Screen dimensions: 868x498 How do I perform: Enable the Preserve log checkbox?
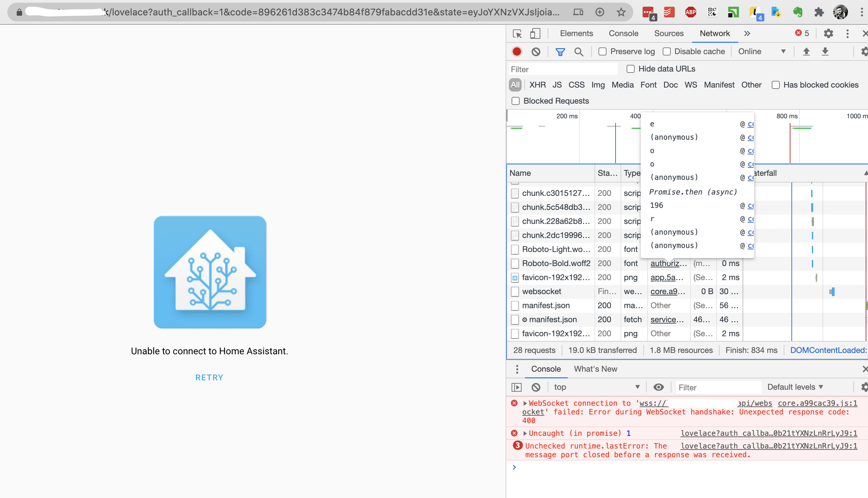[603, 52]
